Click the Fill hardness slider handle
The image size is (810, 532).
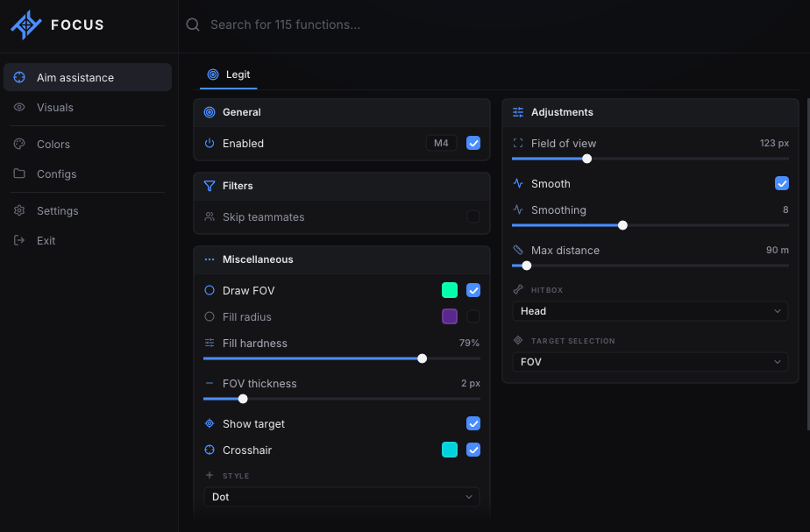tap(422, 358)
